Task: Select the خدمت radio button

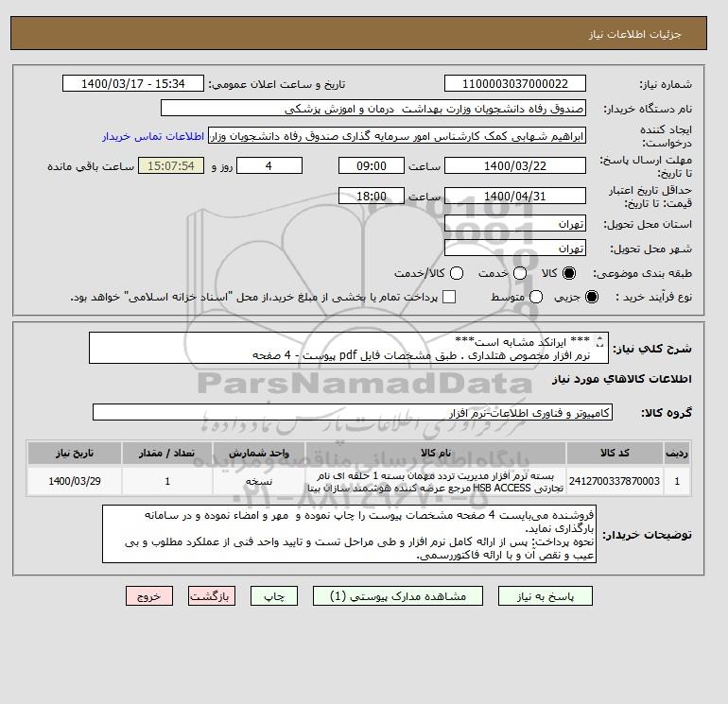Action: point(520,273)
